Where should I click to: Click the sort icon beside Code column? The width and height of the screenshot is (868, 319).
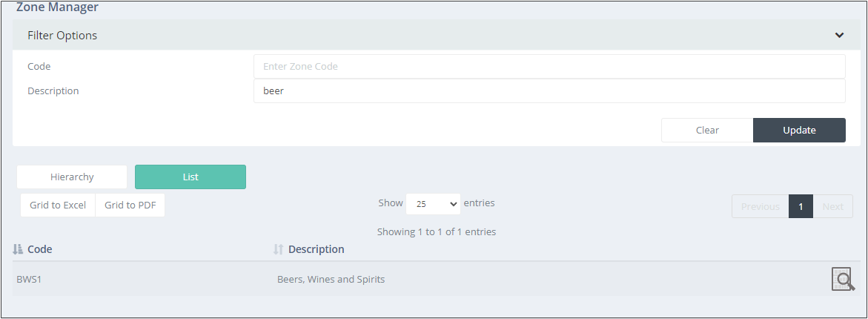[x=18, y=249]
